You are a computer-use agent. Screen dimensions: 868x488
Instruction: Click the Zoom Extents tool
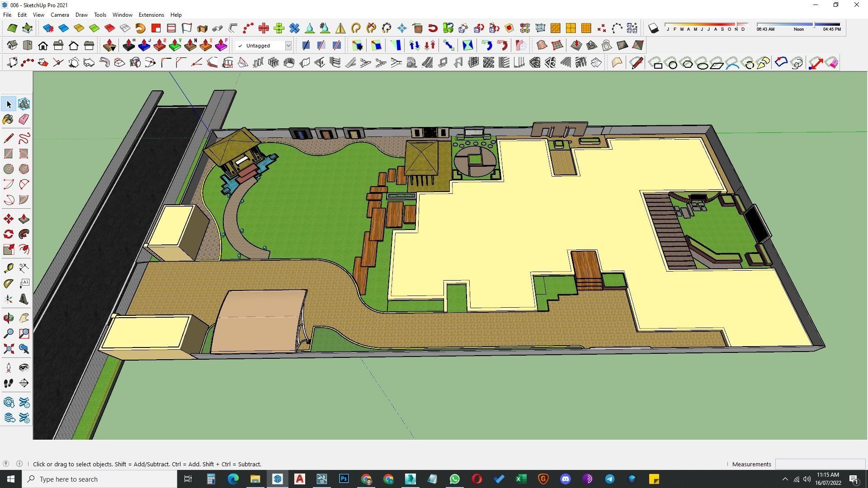pos(8,349)
